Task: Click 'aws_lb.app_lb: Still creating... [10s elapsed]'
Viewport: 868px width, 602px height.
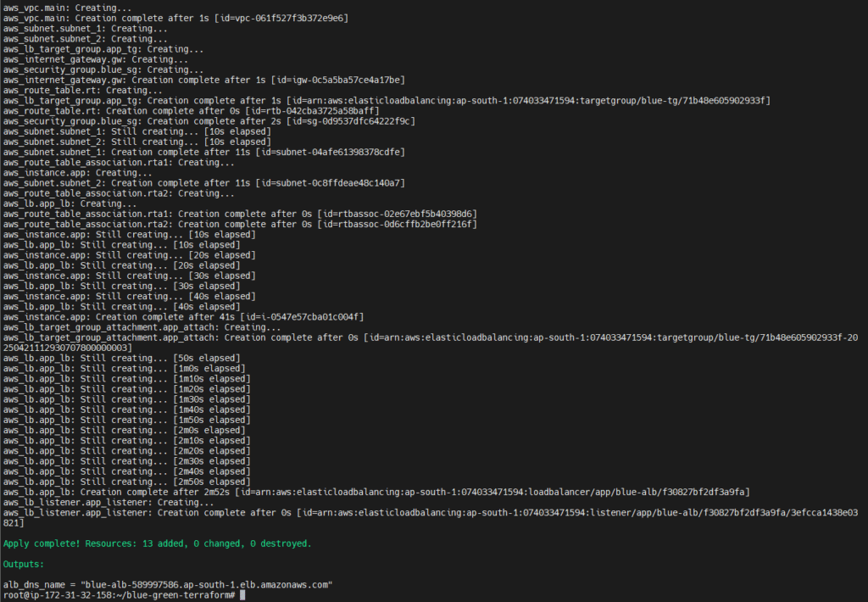Action: click(121, 245)
